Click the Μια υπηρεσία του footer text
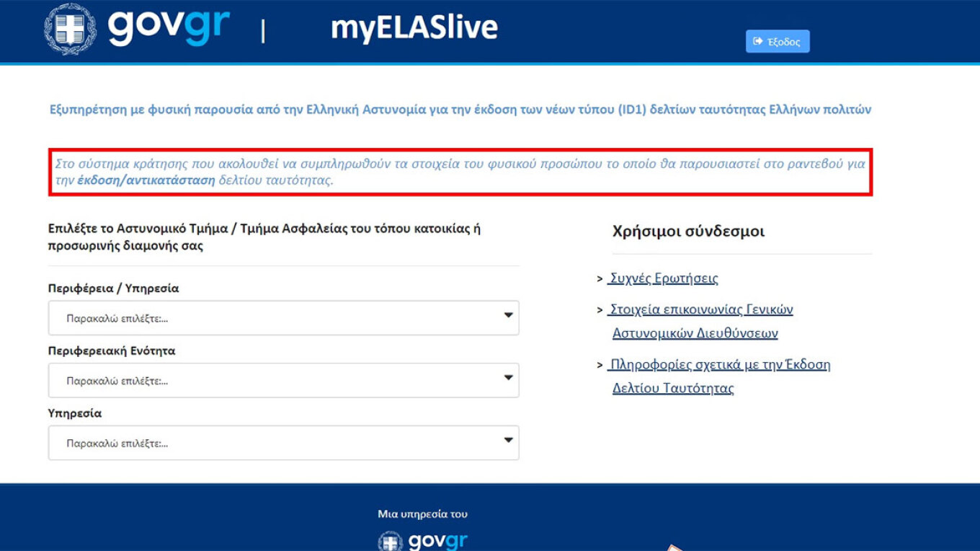 [422, 514]
